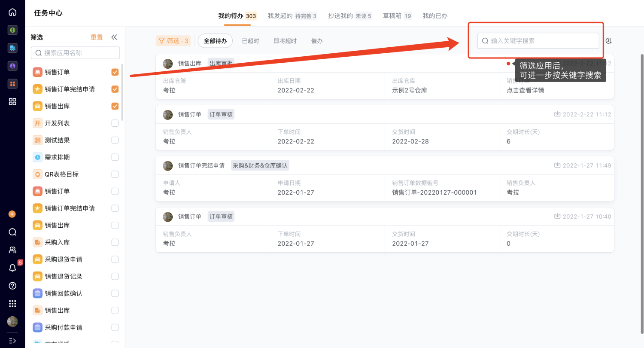
Task: Open the truck app shortcut in sidebar
Action: tap(12, 48)
